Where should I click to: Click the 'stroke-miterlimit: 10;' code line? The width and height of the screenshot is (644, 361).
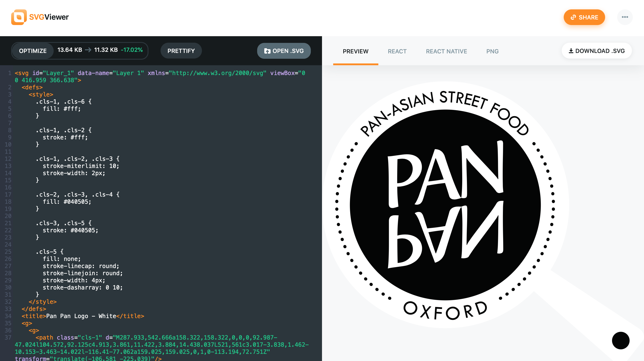coord(81,166)
